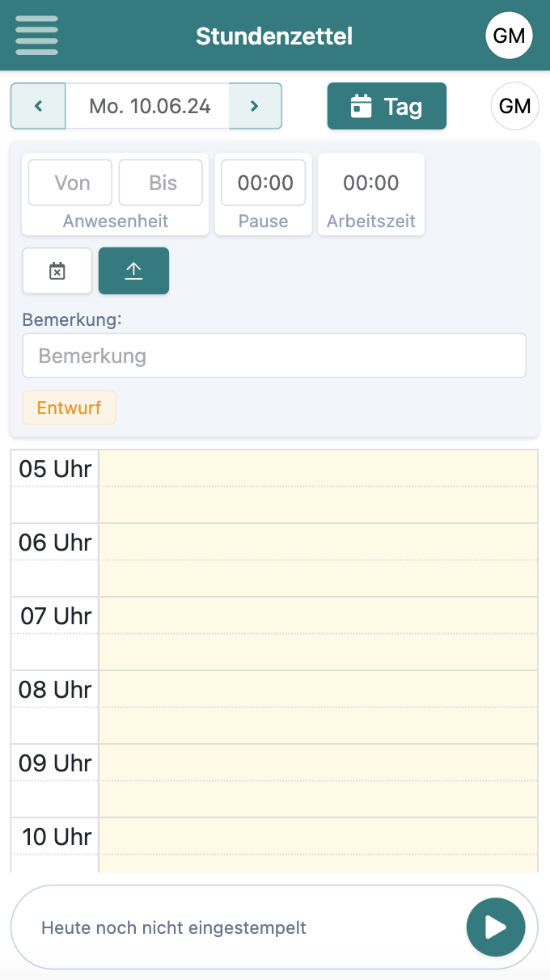The image size is (550, 980).
Task: Click the GM avatar below the date bar
Action: click(515, 105)
